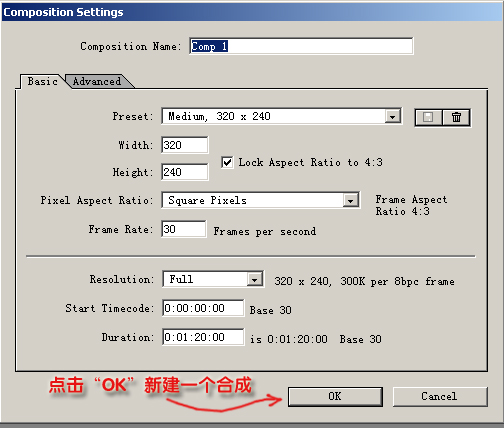Switch to the Advanced tab
The height and width of the screenshot is (428, 504).
click(x=97, y=81)
